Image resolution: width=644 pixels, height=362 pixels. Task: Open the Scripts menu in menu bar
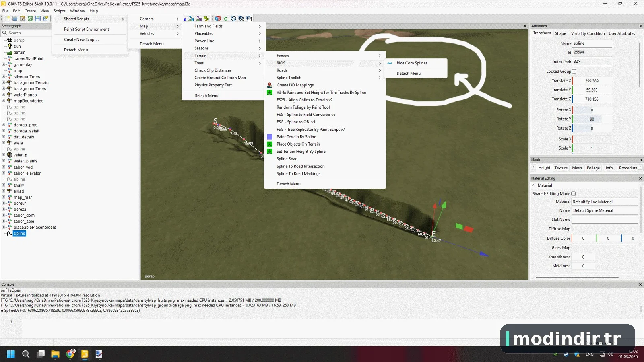(x=60, y=11)
